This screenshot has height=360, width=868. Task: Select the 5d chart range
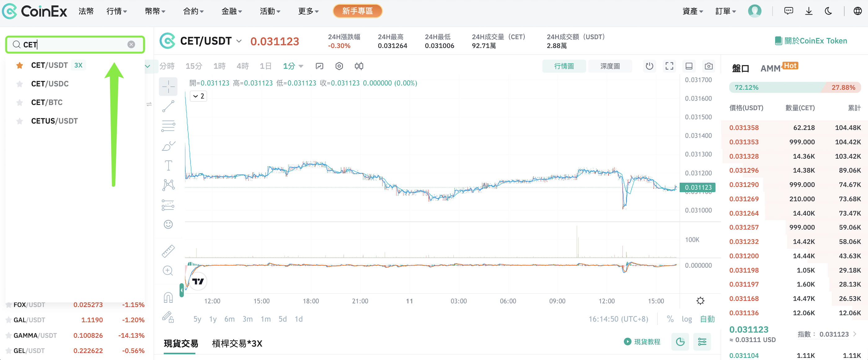coord(282,319)
